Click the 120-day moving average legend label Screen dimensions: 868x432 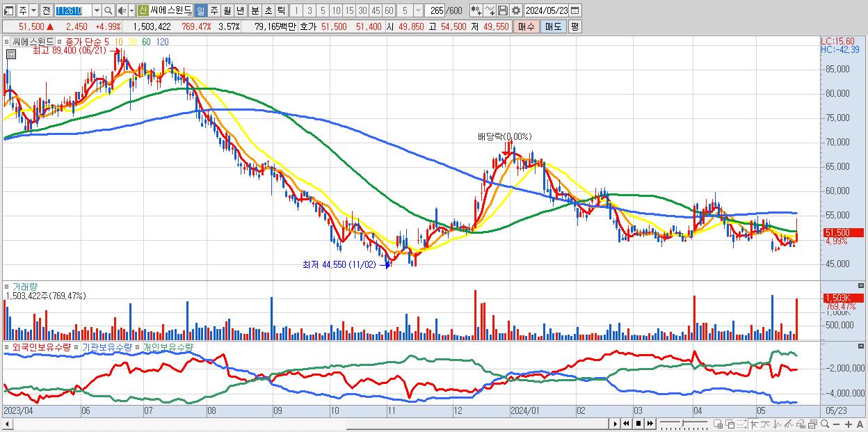[163, 42]
